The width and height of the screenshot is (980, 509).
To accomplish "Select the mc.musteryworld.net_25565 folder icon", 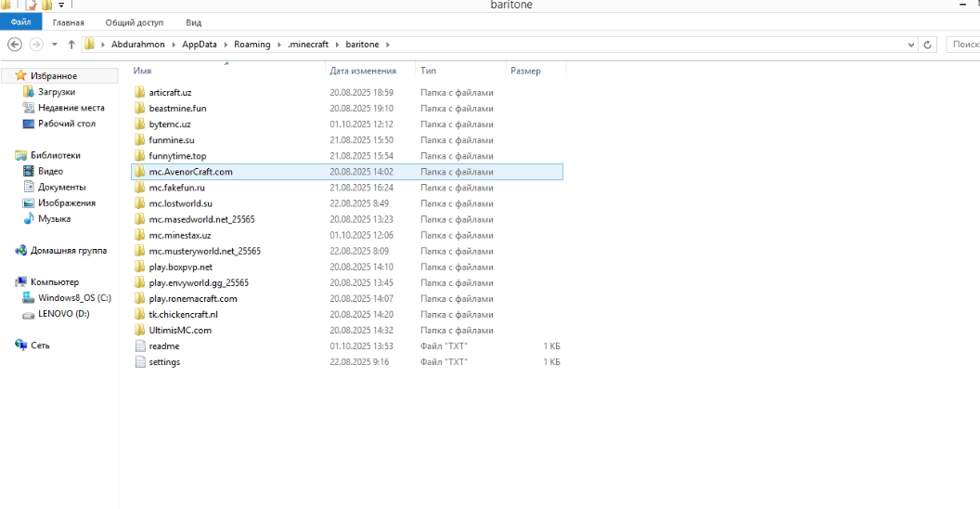I will (140, 251).
